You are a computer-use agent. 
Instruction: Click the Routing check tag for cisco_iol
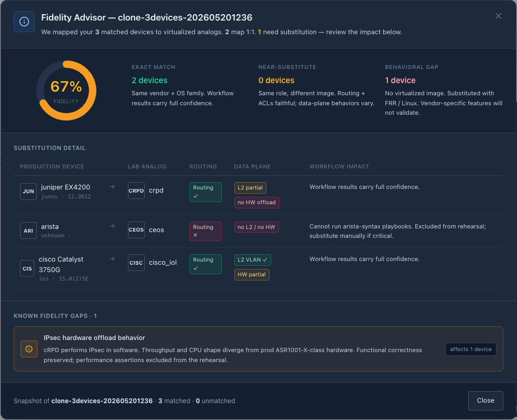tap(205, 264)
